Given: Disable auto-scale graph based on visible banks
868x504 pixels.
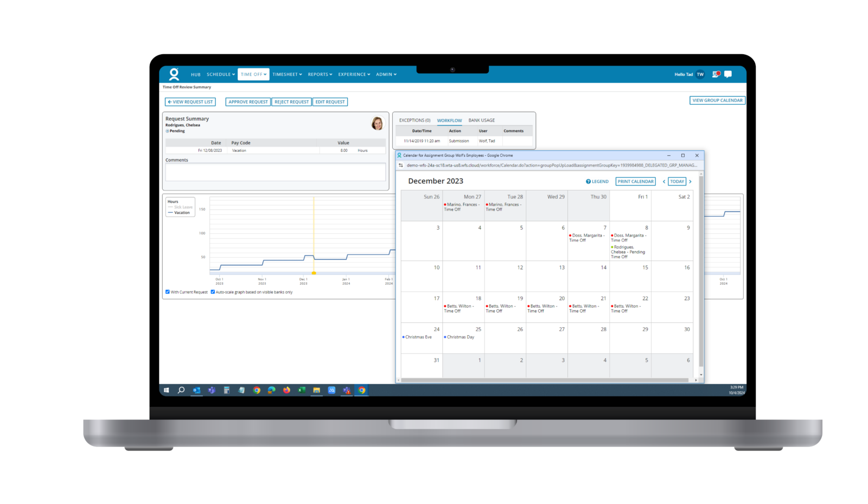Looking at the screenshot, I should tap(212, 292).
